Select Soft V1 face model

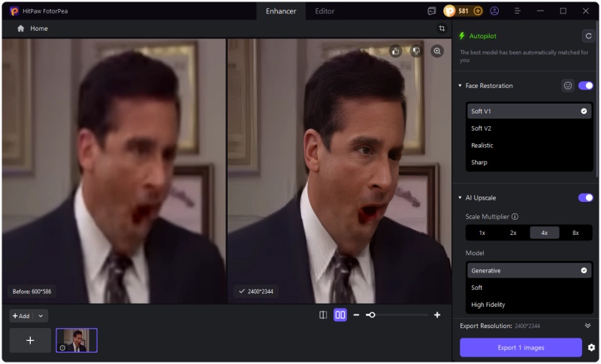[x=529, y=111]
